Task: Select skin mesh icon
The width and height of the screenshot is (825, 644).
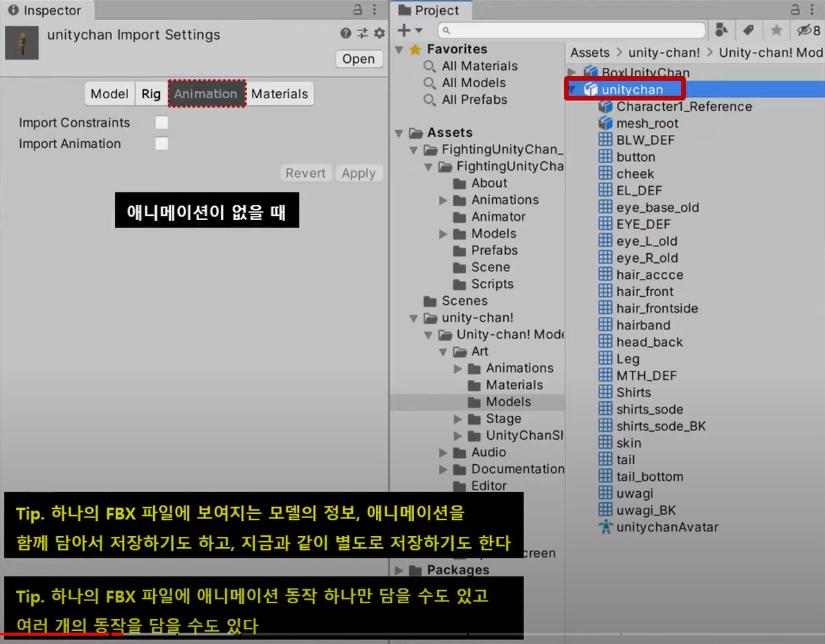Action: [606, 443]
